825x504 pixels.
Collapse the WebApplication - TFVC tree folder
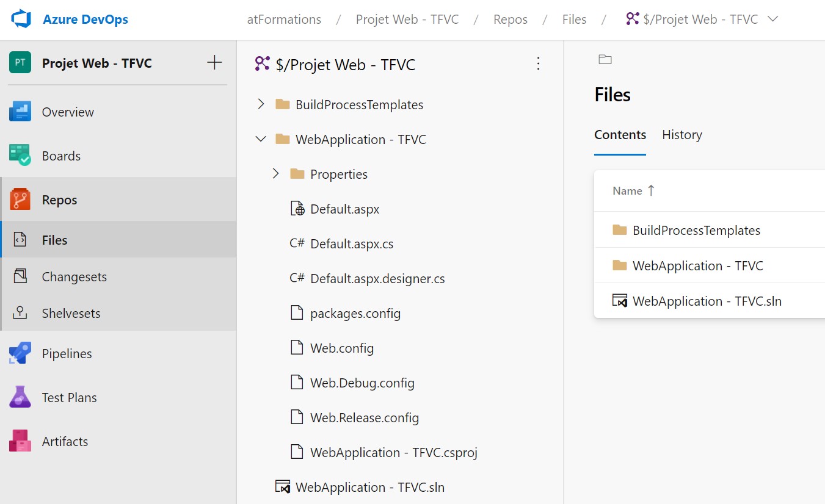click(x=261, y=139)
